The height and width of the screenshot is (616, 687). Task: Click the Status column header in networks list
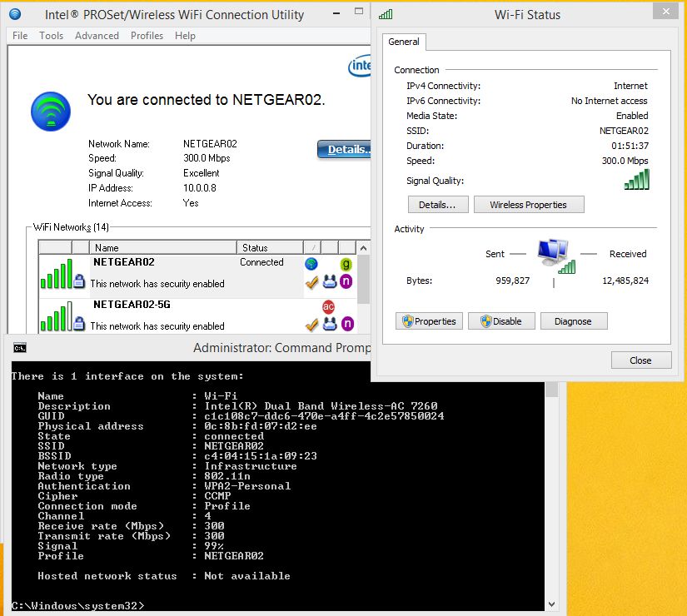(270, 247)
